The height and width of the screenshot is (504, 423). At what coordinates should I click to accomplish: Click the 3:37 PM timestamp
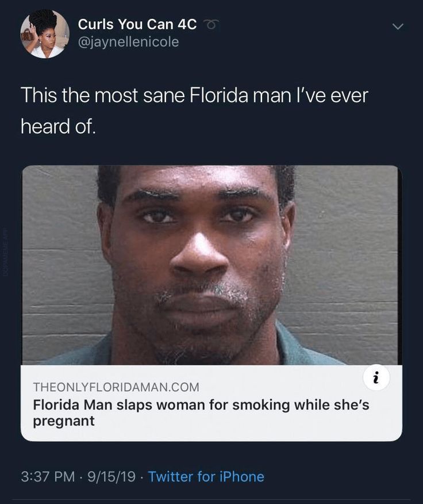(48, 476)
